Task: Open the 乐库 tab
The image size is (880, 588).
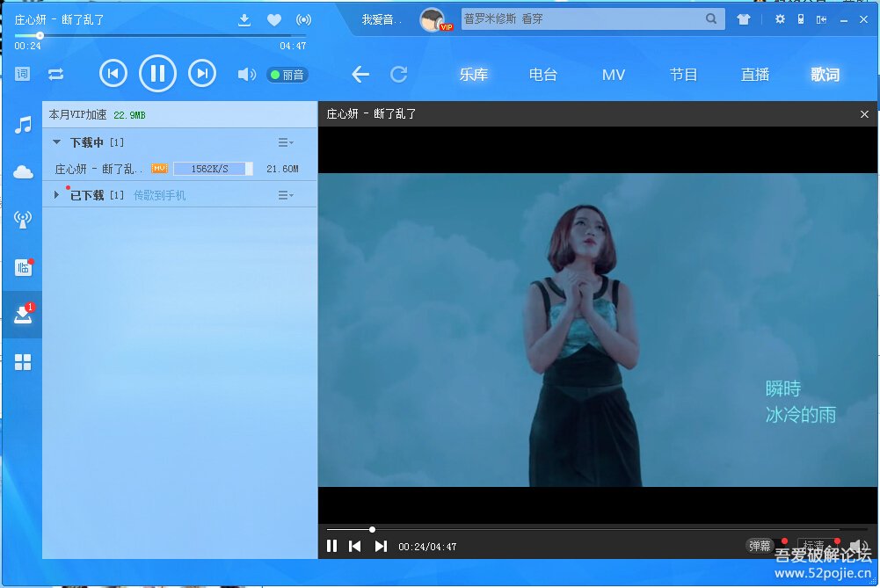Action: tap(474, 75)
